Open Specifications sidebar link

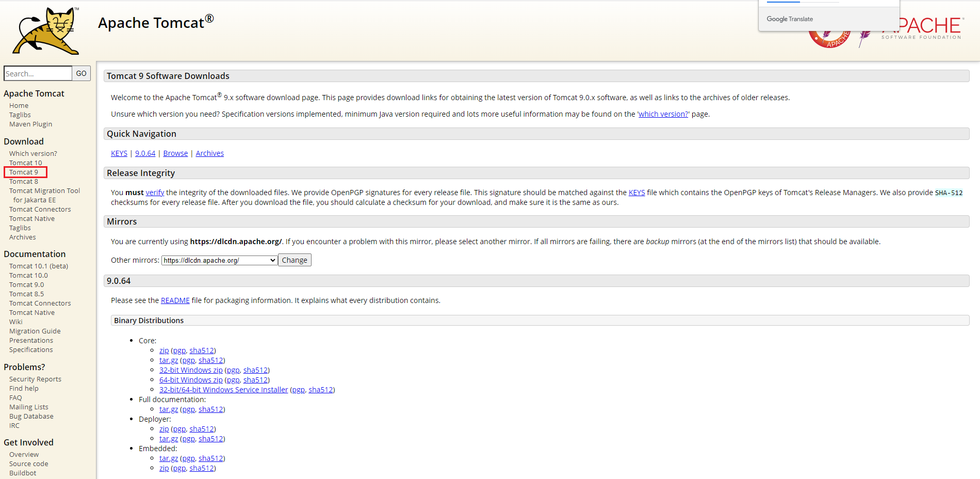pyautogui.click(x=31, y=349)
